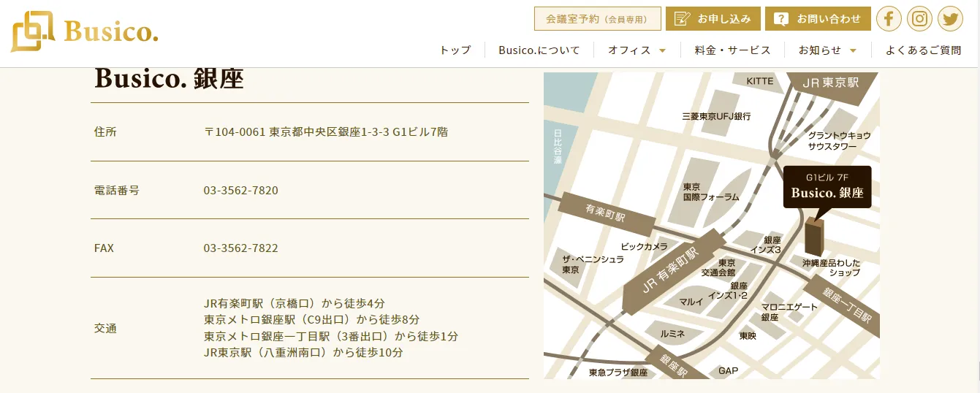The width and height of the screenshot is (980, 393).
Task: Open 会議室予約 (会員専用) button
Action: click(597, 19)
